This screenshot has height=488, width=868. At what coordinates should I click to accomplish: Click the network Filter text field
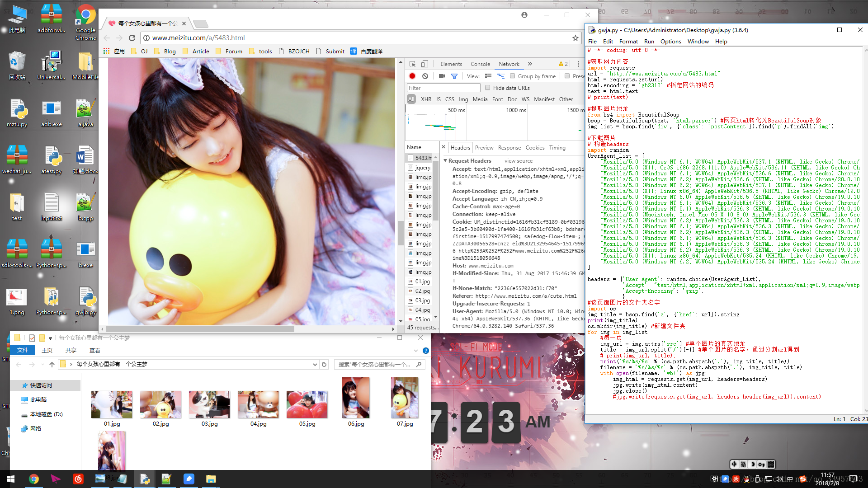click(x=443, y=88)
